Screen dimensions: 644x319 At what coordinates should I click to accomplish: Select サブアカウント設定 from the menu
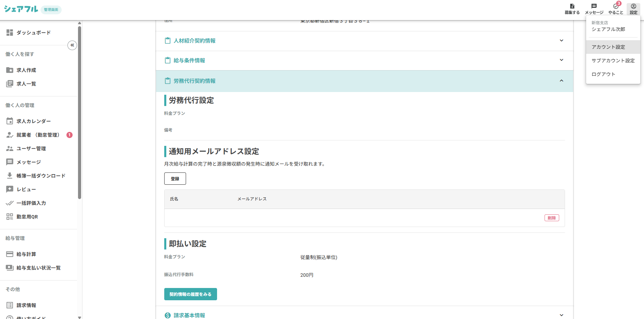point(613,61)
